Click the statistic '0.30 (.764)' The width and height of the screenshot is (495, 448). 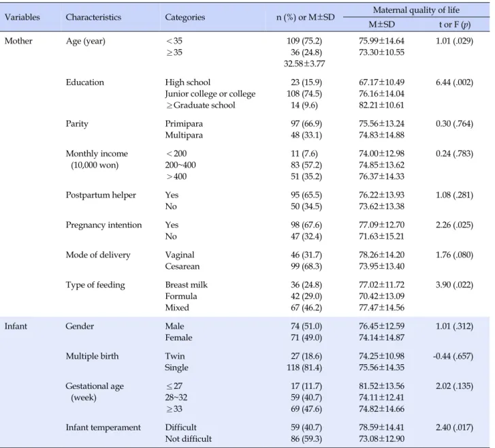pos(455,124)
